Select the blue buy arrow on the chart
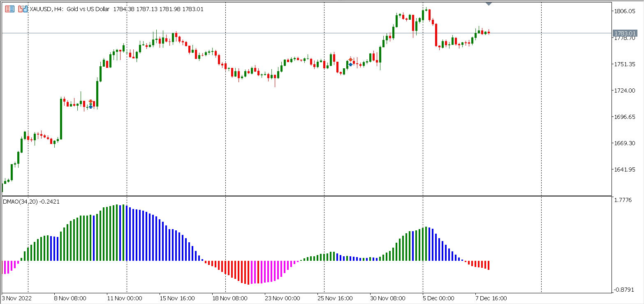The width and height of the screenshot is (644, 304). pyautogui.click(x=90, y=107)
